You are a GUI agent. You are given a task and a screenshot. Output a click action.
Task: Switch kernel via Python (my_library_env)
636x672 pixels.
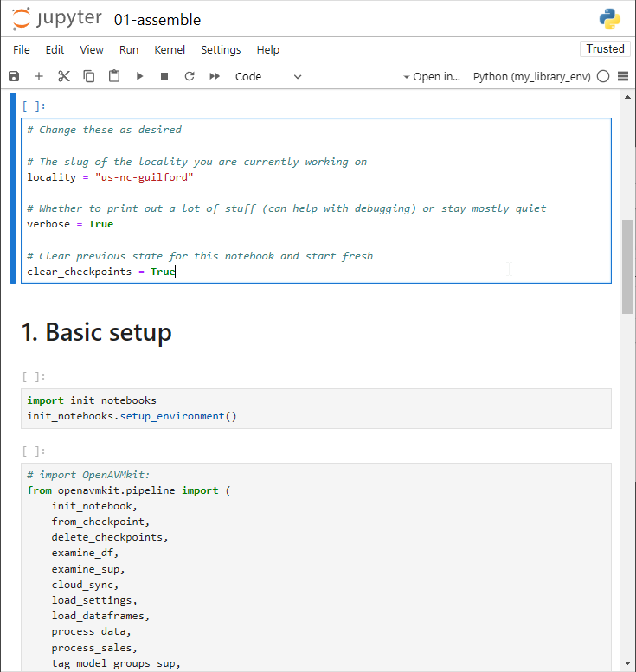click(532, 77)
